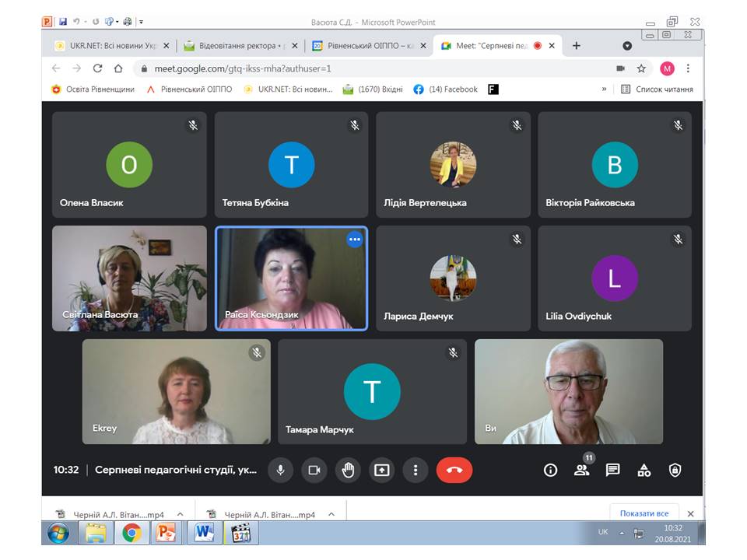Open the black F bookmark icon

click(x=493, y=89)
